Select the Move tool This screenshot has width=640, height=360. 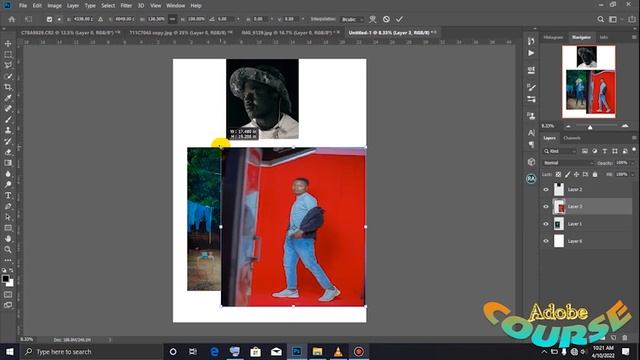(8, 44)
